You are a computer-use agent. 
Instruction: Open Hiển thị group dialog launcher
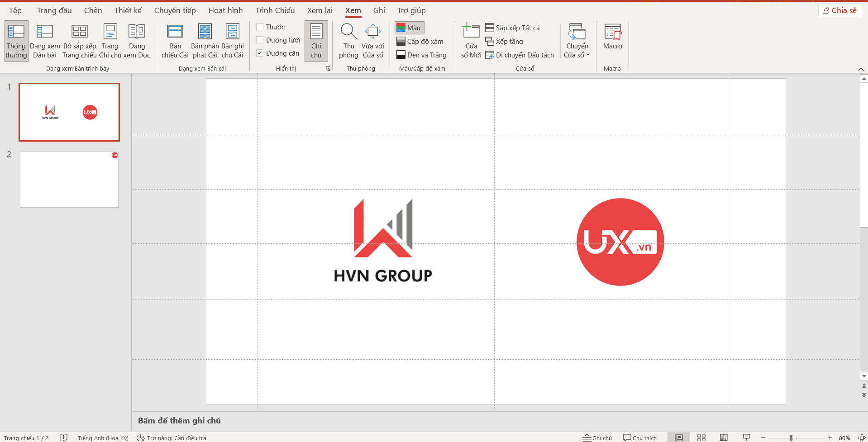328,68
